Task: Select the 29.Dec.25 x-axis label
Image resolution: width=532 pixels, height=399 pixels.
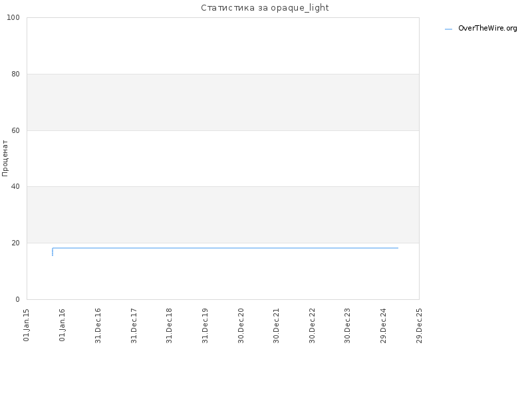Action: (419, 326)
